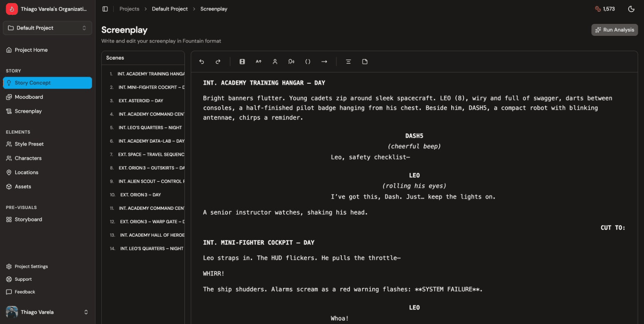Open the Moodboard page in the sidebar
Viewport: 644px width, 324px height.
point(29,97)
